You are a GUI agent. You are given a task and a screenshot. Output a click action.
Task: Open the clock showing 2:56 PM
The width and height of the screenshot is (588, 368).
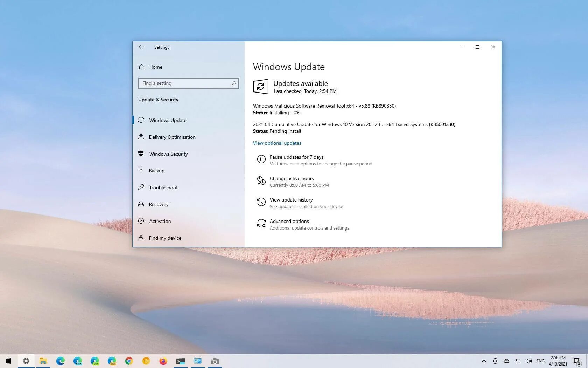pyautogui.click(x=558, y=361)
